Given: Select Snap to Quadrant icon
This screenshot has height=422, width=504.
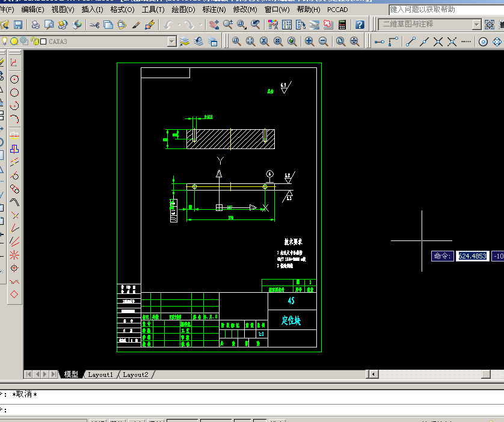Looking at the screenshot, I should [x=497, y=41].
